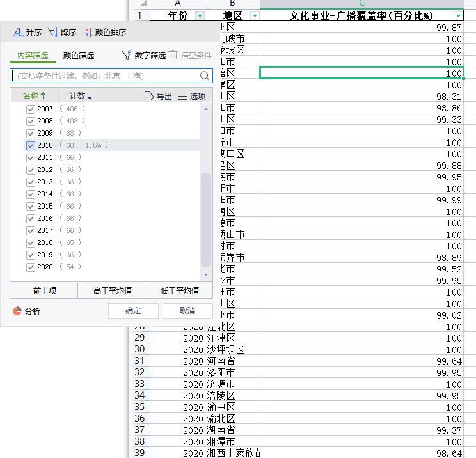Click cell 洛阳市
This screenshot has height=458, width=476.
[x=232, y=373]
